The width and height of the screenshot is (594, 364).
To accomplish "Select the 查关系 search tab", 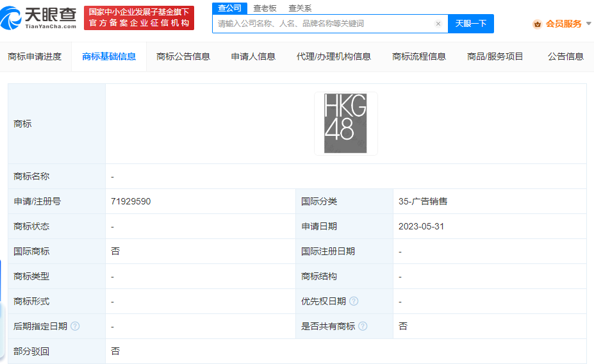I will coord(300,8).
